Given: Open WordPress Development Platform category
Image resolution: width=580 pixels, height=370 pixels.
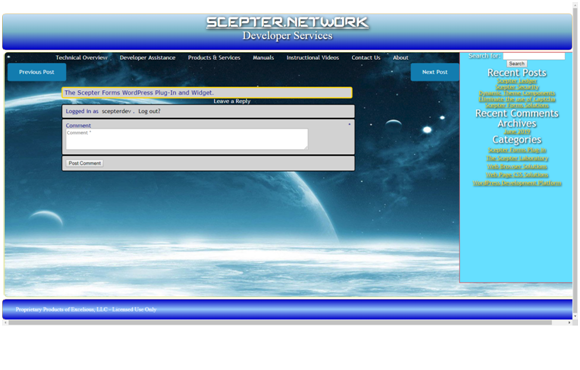Looking at the screenshot, I should pos(517,183).
